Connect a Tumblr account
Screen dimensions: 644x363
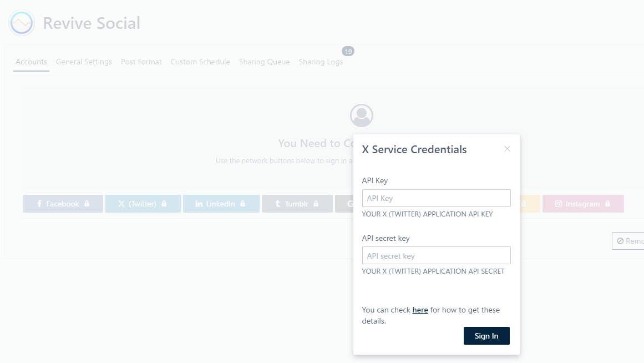[x=297, y=204]
